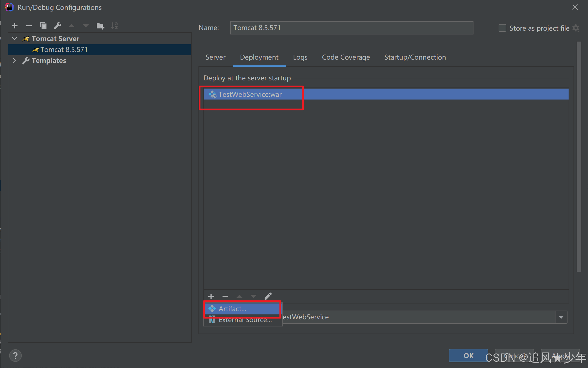This screenshot has width=588, height=368.
Task: Click the move deployment up arrow icon
Action: 240,296
